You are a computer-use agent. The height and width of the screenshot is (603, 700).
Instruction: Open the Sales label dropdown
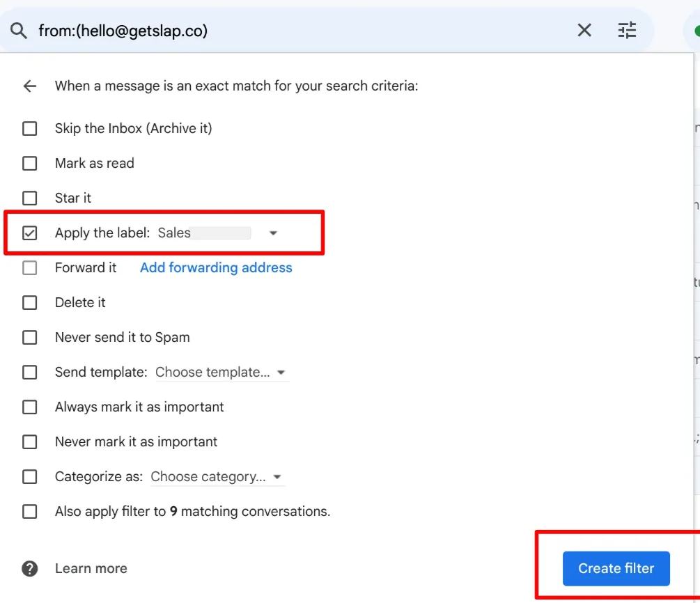[x=273, y=233]
